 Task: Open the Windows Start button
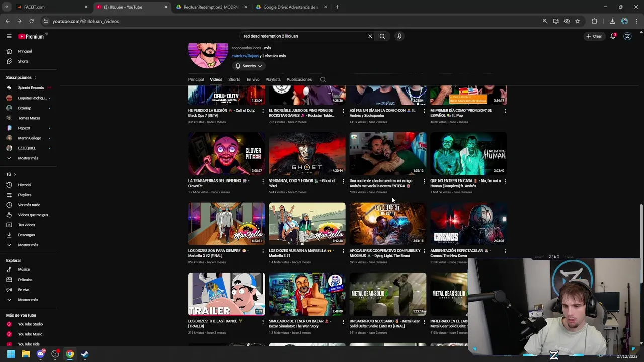pyautogui.click(x=11, y=354)
